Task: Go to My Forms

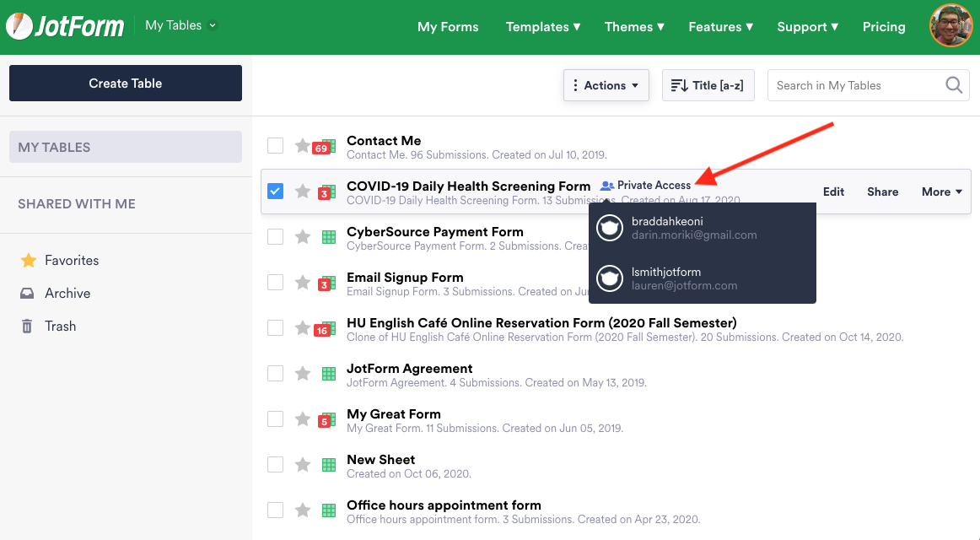Action: [448, 27]
